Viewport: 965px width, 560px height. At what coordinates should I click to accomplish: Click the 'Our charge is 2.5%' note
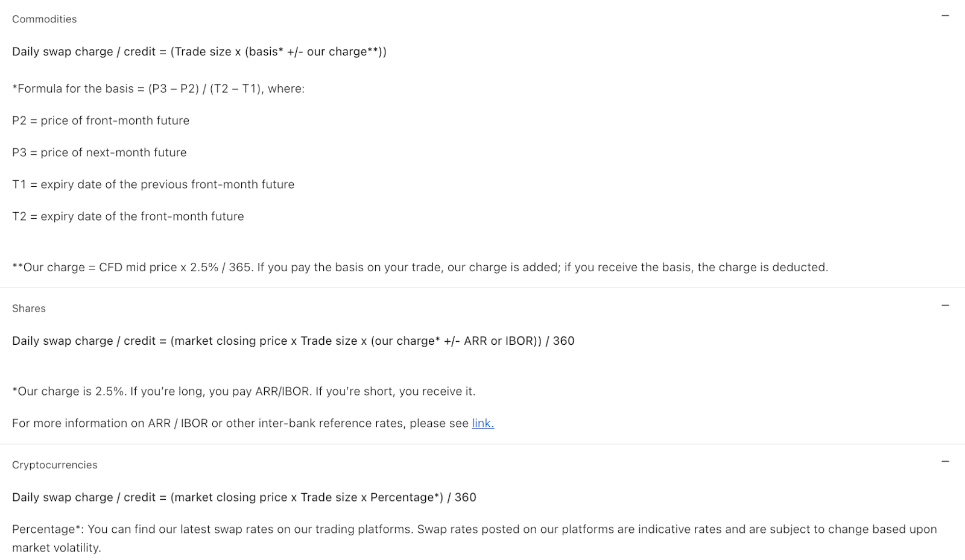[244, 391]
